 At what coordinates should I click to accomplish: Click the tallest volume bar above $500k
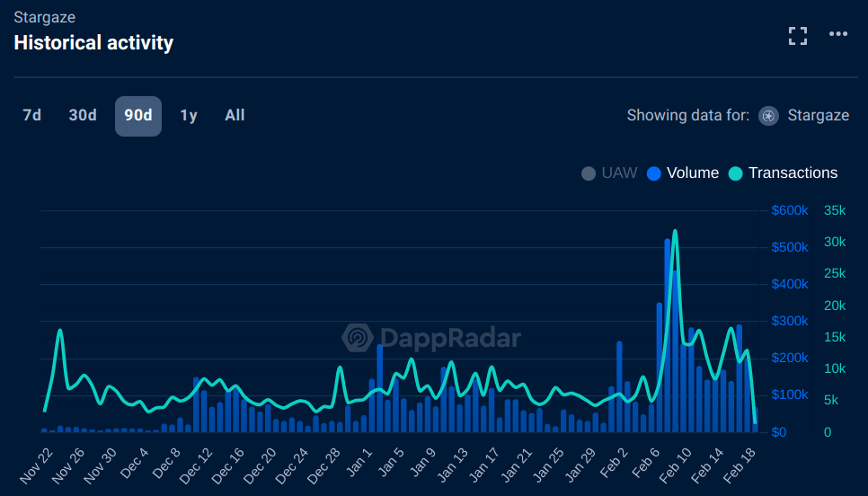668,335
